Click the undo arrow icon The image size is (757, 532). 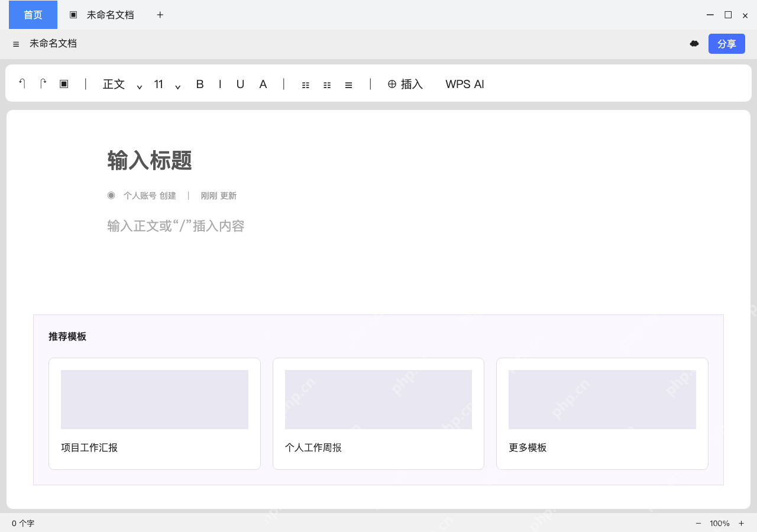(x=22, y=84)
